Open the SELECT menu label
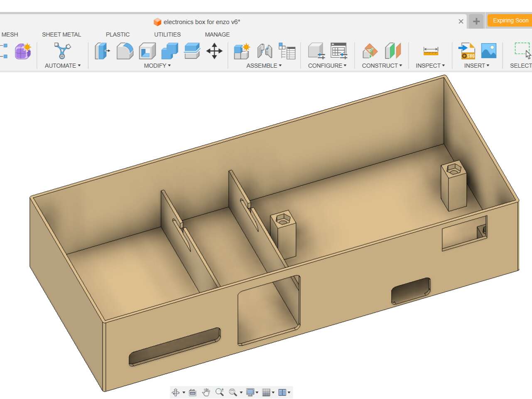 [x=521, y=66]
